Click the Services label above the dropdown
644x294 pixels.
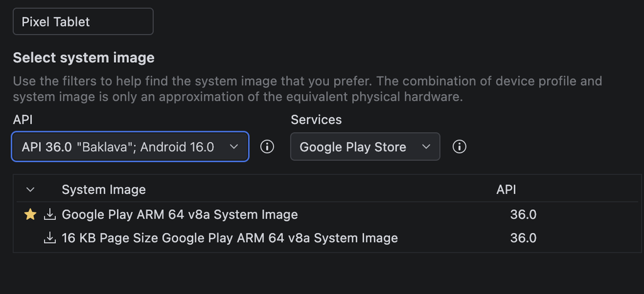coord(316,119)
